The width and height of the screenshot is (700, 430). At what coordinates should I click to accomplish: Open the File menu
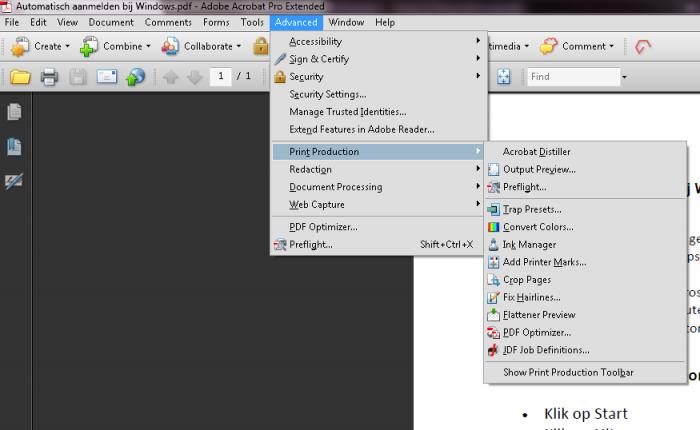(12, 22)
